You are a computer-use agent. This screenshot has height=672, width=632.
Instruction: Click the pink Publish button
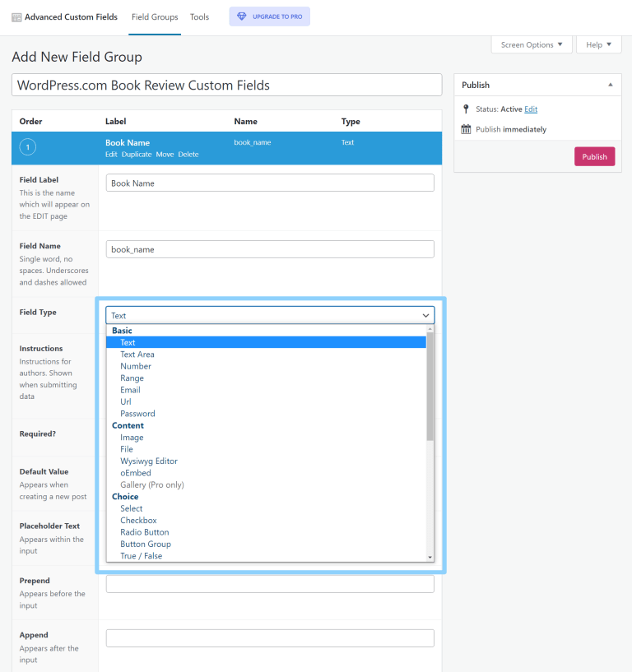tap(594, 156)
